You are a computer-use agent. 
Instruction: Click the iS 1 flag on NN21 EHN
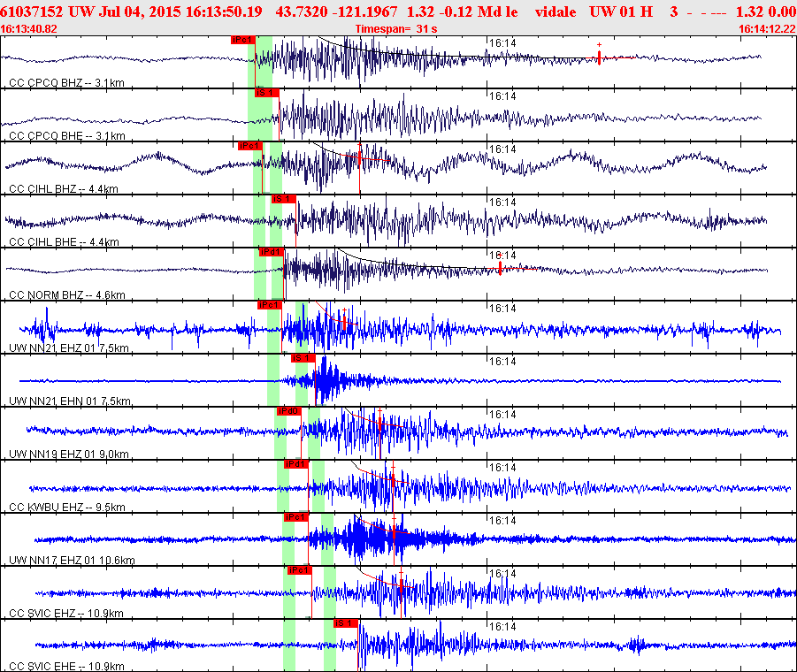point(303,358)
